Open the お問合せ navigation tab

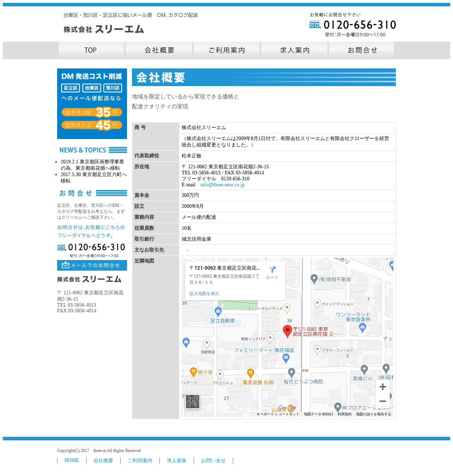click(x=362, y=50)
